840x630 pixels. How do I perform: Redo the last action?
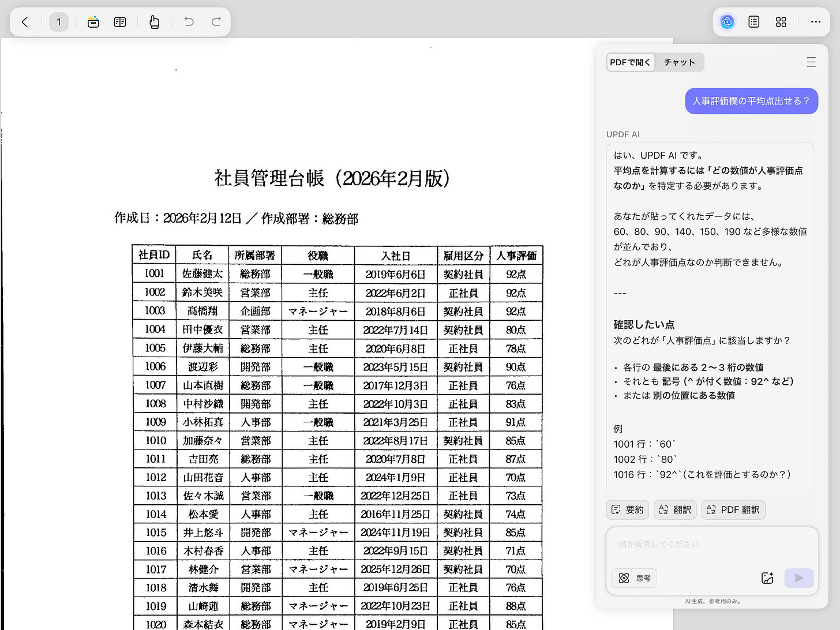(x=216, y=21)
